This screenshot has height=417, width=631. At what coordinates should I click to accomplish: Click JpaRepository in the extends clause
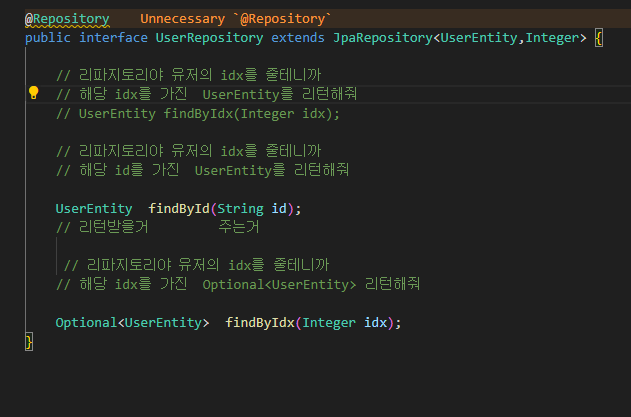coord(383,38)
